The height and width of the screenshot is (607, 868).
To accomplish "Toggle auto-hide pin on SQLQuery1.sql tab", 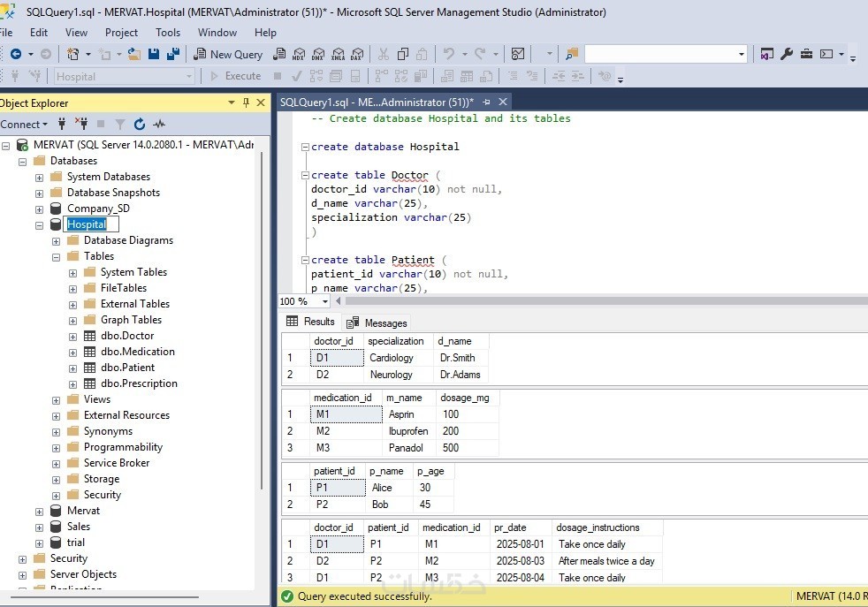I will pos(486,102).
